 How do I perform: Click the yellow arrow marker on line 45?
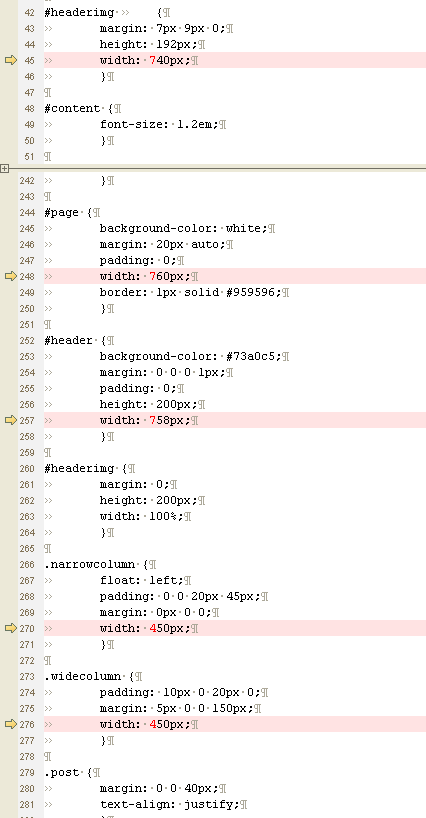click(10, 61)
